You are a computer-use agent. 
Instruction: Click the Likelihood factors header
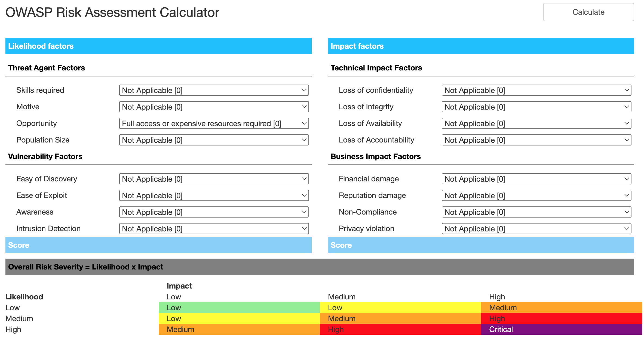pyautogui.click(x=158, y=46)
